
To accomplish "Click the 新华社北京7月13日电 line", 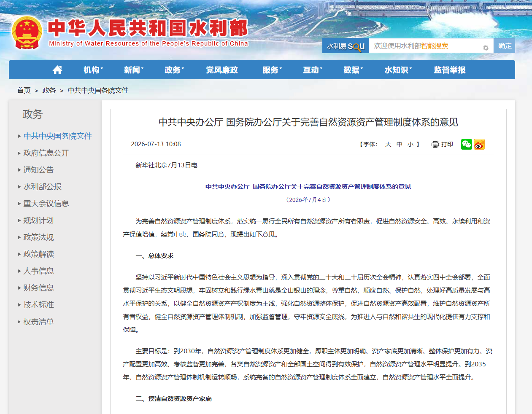I will tap(166, 165).
